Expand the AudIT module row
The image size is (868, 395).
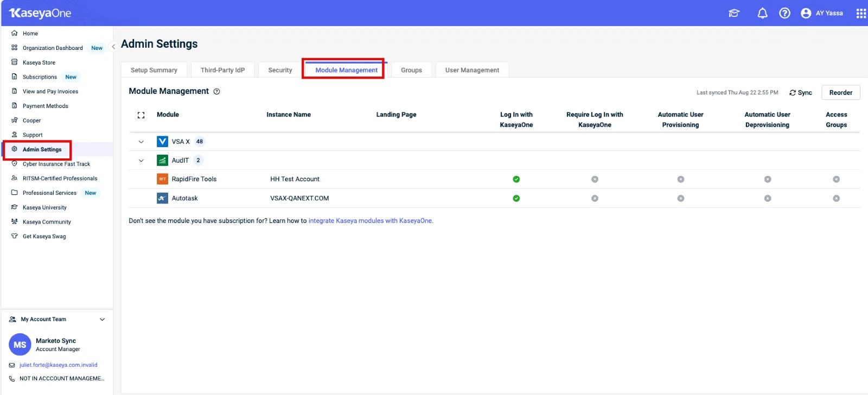coord(141,161)
